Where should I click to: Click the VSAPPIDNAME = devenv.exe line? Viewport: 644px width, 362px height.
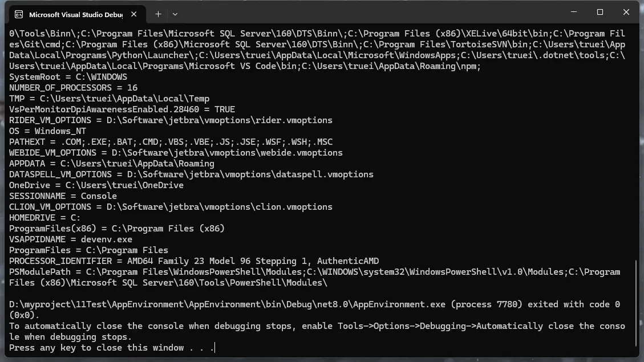[70, 239]
